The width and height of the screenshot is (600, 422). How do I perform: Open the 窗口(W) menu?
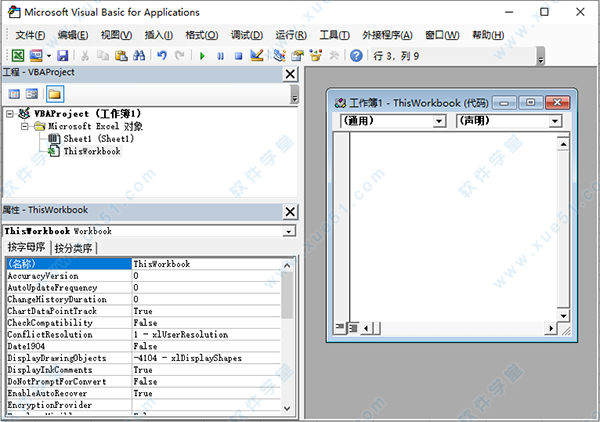(x=442, y=35)
